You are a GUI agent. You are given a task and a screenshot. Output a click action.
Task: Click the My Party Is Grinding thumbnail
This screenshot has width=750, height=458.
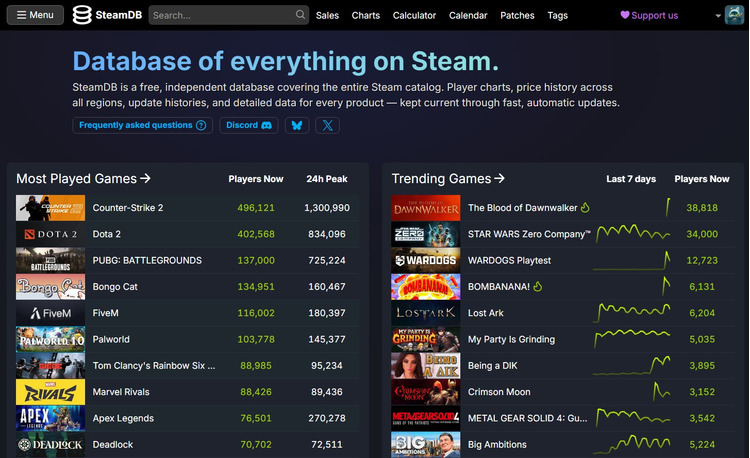click(426, 339)
